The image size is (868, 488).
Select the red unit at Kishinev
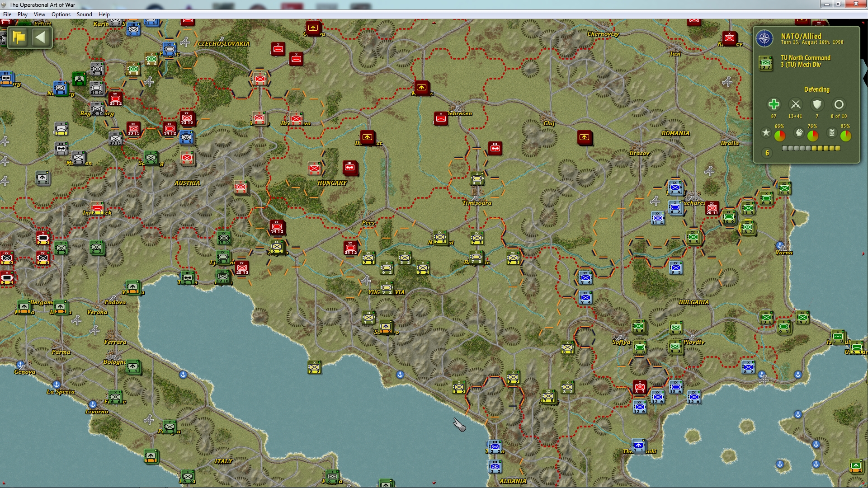(x=729, y=39)
